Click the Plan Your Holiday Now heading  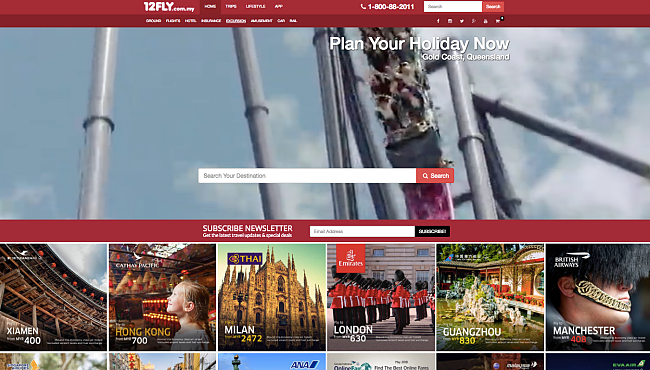419,44
